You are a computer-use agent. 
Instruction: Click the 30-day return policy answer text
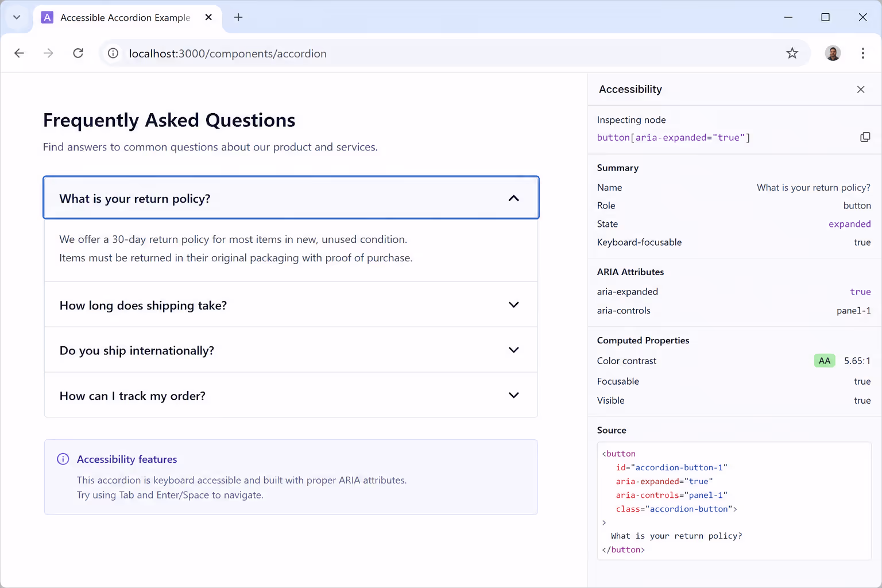pos(235,248)
